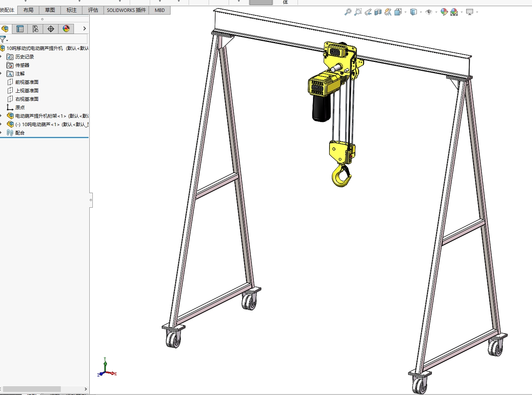The height and width of the screenshot is (395, 532).
Task: Click Hide/Show Items eye icon
Action: [x=429, y=12]
